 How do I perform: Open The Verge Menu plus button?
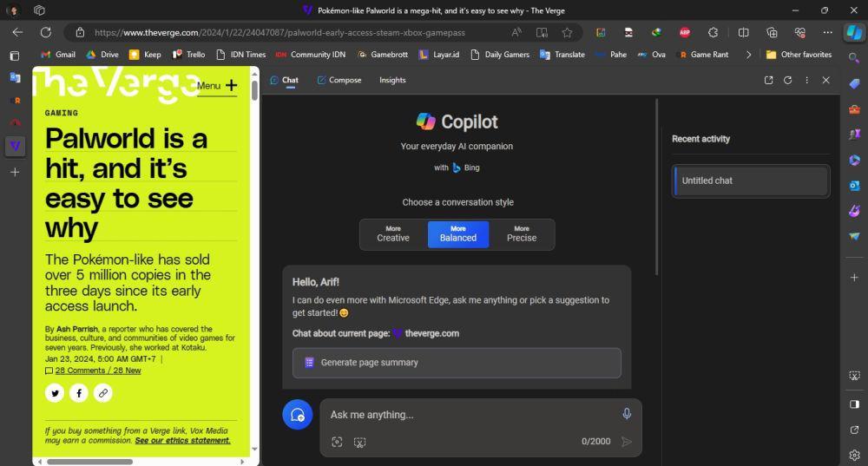(217, 86)
